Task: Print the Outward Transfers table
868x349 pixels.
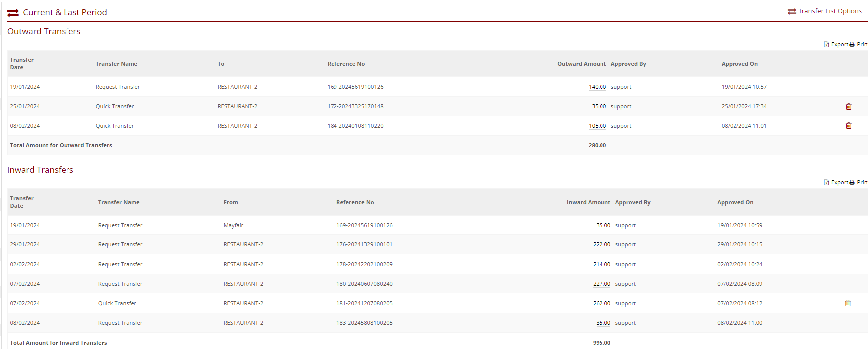Action: 860,44
